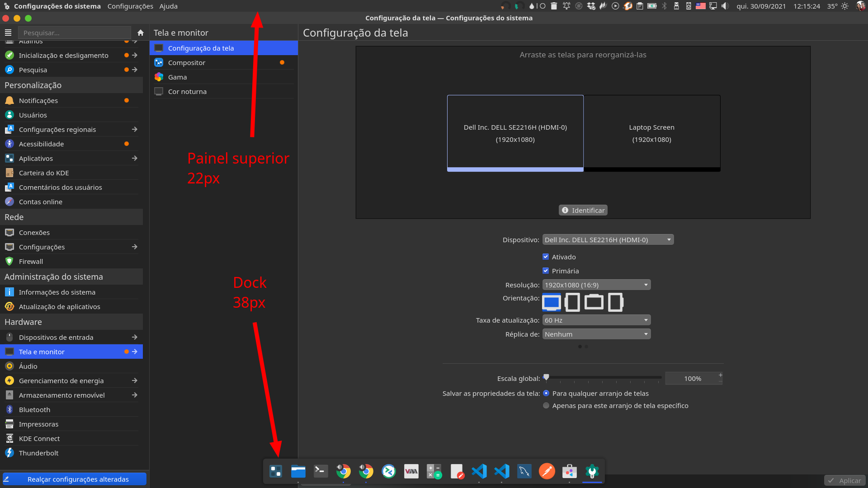Click the file manager dock icon
This screenshot has height=488, width=868.
(x=297, y=471)
